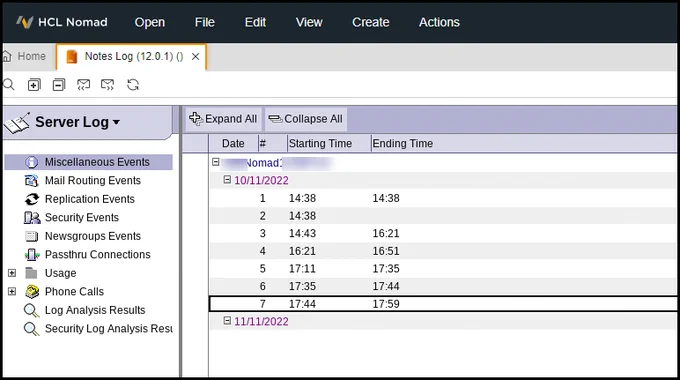This screenshot has height=380, width=680.
Task: Select log entry 6 starting 17:35
Action: pyautogui.click(x=443, y=286)
